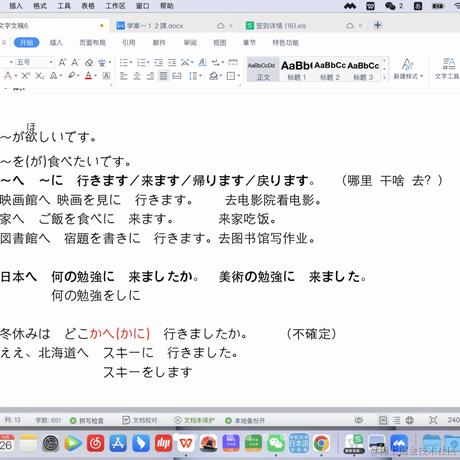Open the 视图 ribbon tab

click(x=220, y=43)
